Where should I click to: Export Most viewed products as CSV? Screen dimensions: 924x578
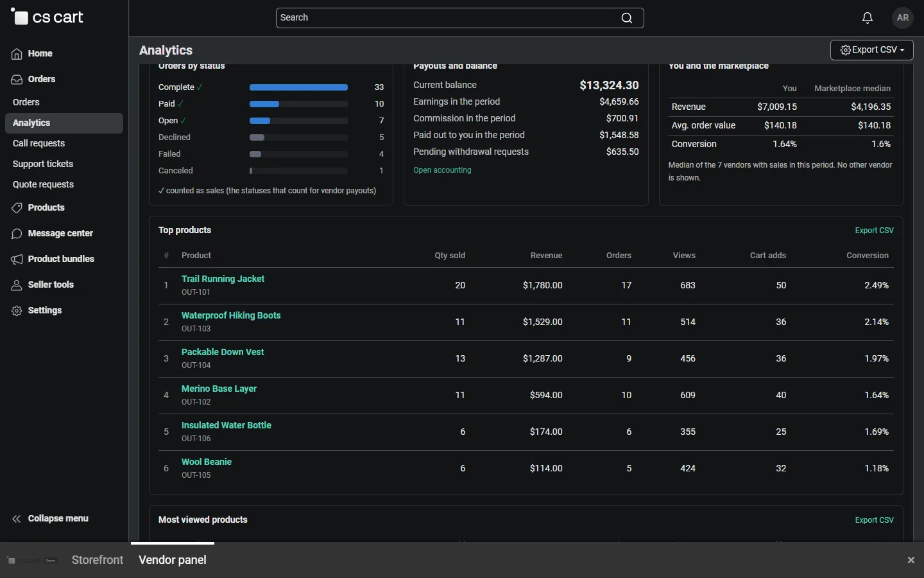click(874, 520)
